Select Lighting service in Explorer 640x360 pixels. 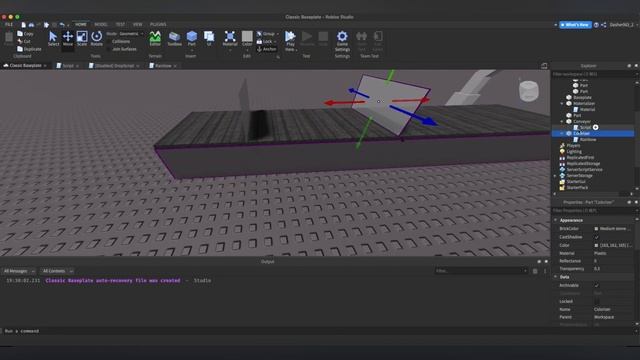pyautogui.click(x=573, y=151)
